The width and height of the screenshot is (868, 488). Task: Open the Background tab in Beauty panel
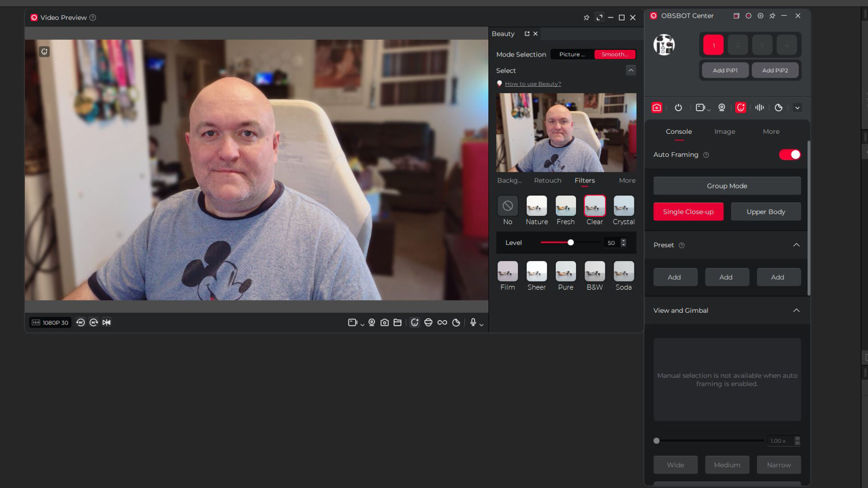(509, 180)
